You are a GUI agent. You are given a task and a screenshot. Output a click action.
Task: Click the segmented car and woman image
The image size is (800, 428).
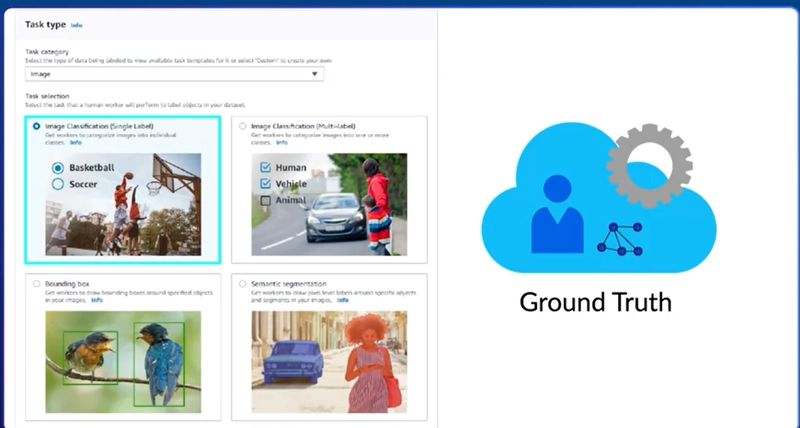329,362
